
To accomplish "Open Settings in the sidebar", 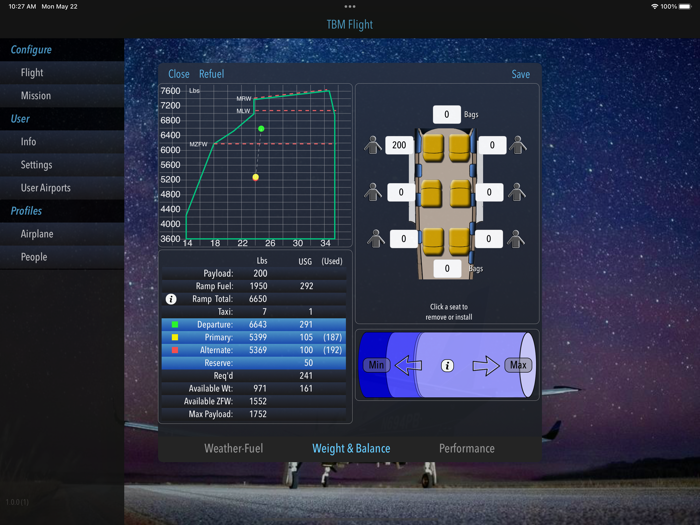I will pos(62,165).
